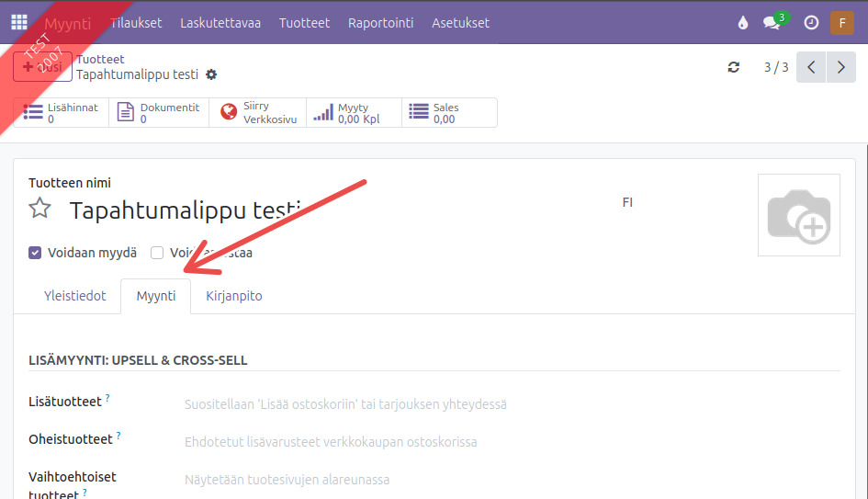Switch to the Yleistiedot tab
868x499 pixels.
coord(75,296)
